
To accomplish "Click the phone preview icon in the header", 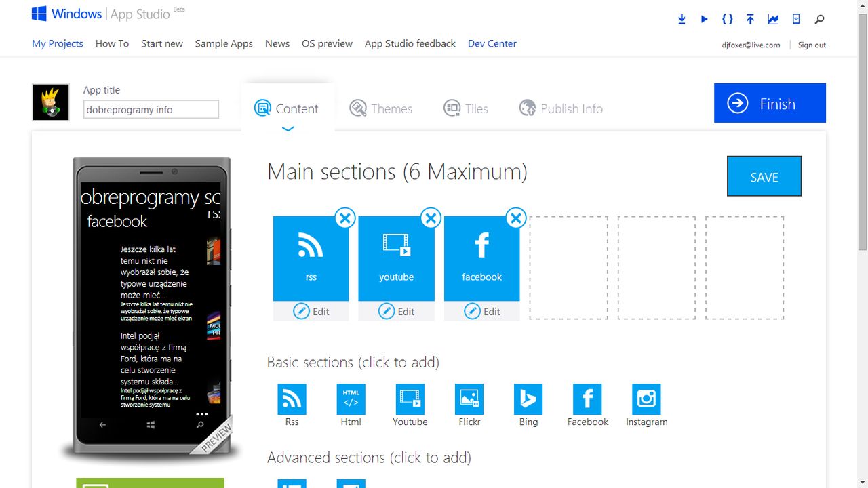I will click(796, 19).
